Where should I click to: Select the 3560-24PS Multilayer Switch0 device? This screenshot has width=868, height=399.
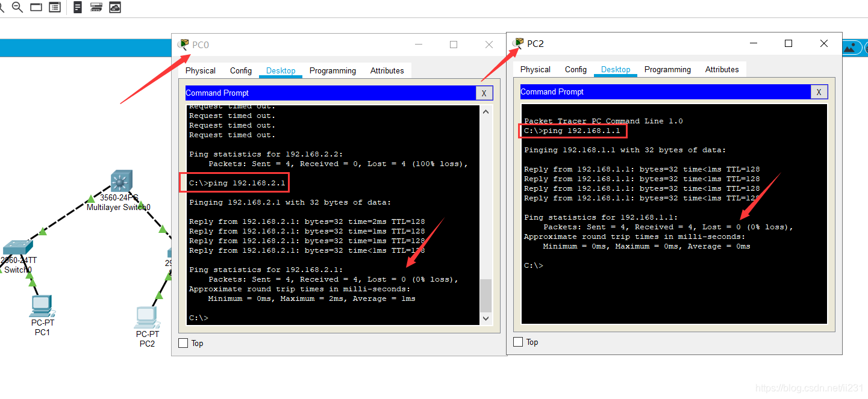121,181
